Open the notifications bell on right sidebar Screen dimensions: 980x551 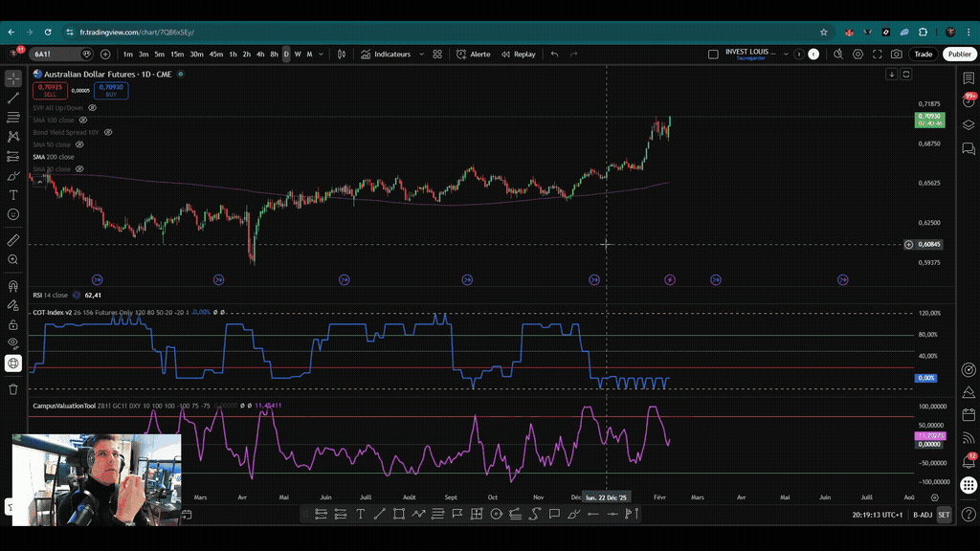click(x=969, y=460)
